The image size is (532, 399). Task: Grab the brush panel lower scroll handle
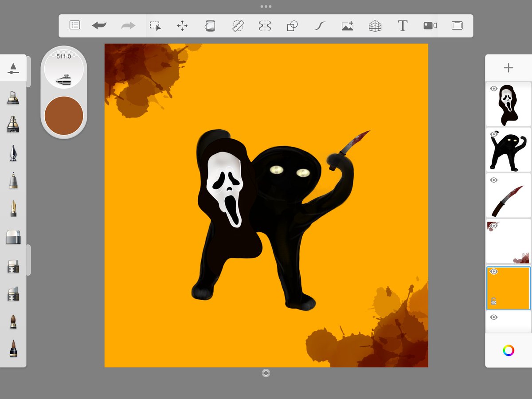28,260
